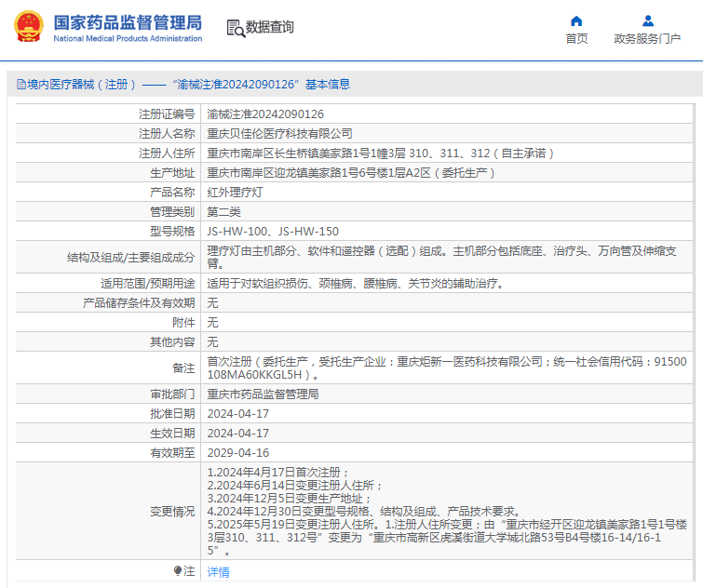This screenshot has height=588, width=703.
Task: Click 有效期至 value 2029-04-16
Action: (x=238, y=453)
